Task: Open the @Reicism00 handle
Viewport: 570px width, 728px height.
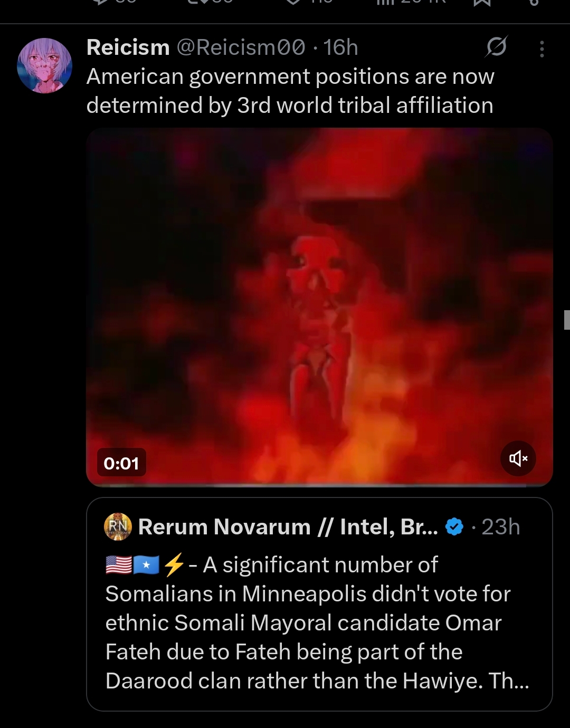Action: coord(241,47)
